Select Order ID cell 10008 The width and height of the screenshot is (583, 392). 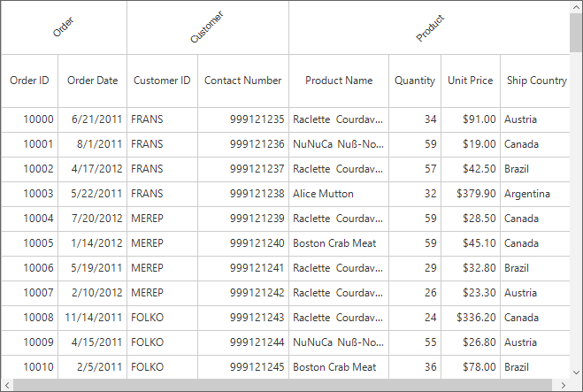[29, 318]
